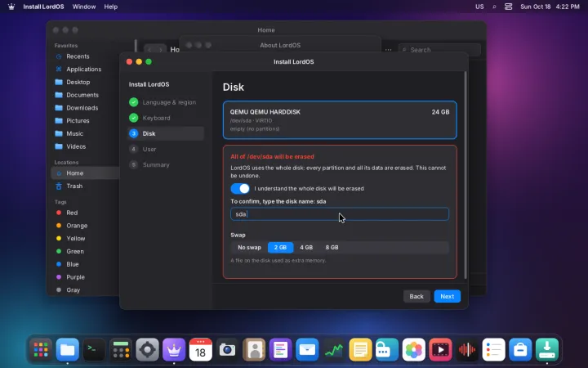
Task: Open the yellow Notes app in the dock
Action: pos(360,350)
